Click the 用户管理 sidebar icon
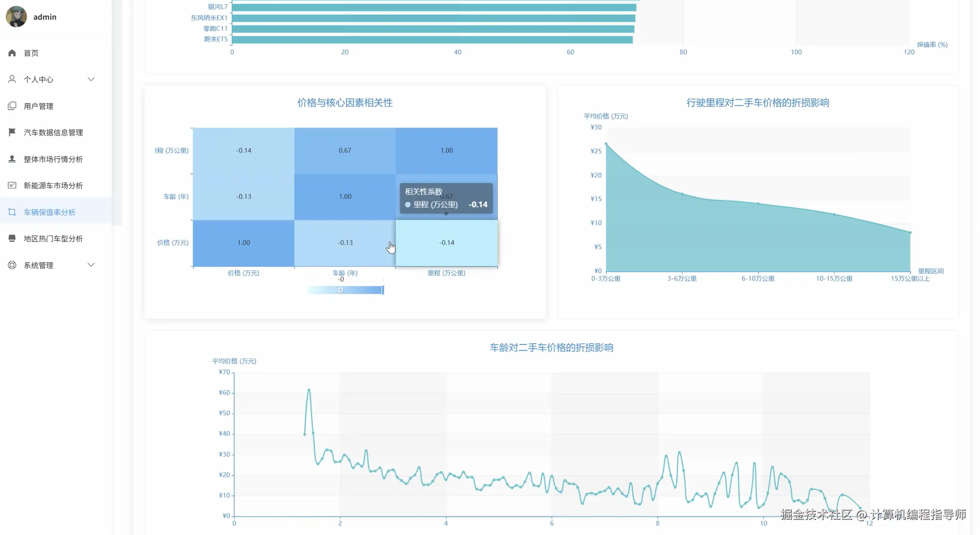The image size is (980, 535). [x=12, y=106]
